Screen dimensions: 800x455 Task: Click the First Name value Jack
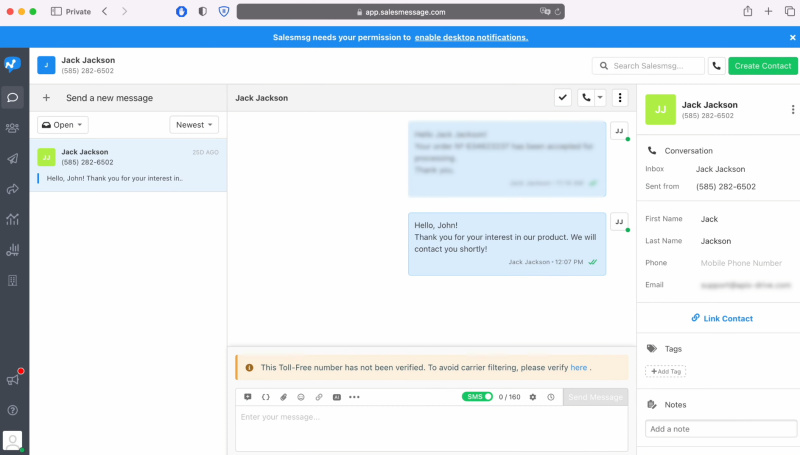(x=709, y=219)
